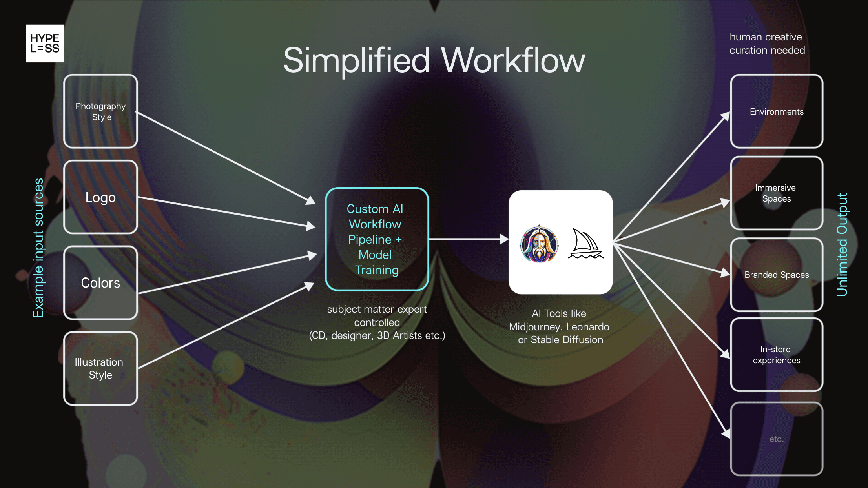Screen dimensions: 868x488
Task: Click the sailboat/Leonardo icon in AI Tools box
Action: [x=585, y=247]
